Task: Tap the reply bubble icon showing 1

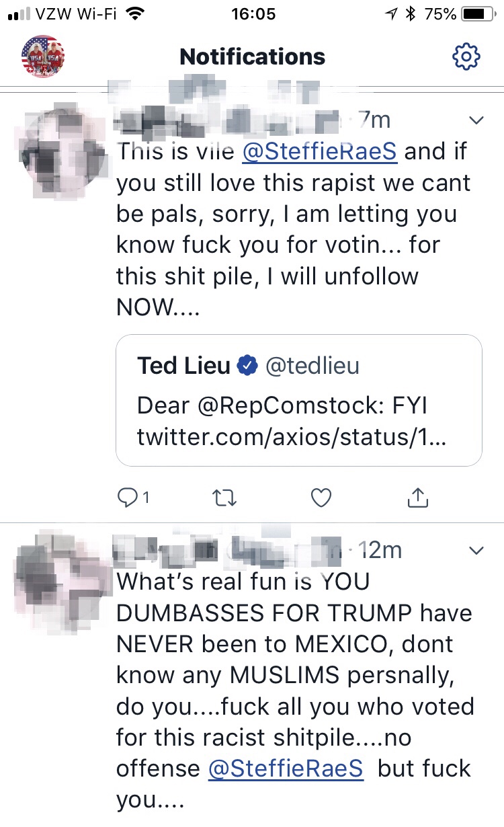Action: pos(133,497)
